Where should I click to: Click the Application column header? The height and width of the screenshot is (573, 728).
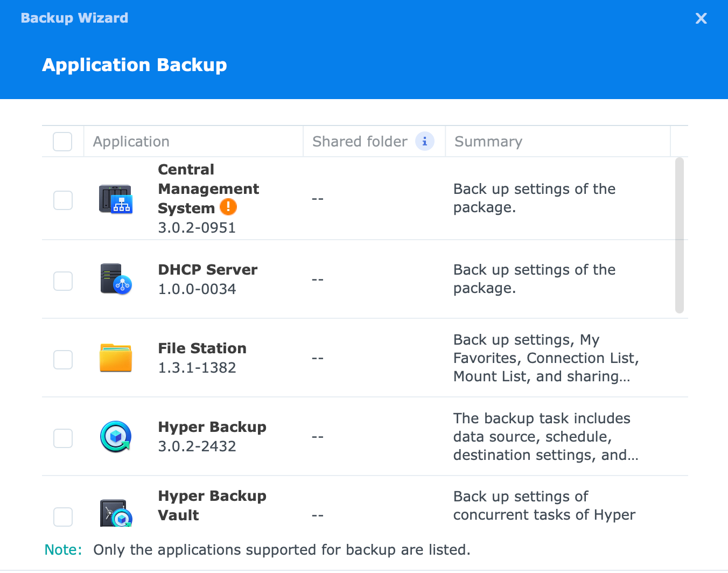coord(193,142)
